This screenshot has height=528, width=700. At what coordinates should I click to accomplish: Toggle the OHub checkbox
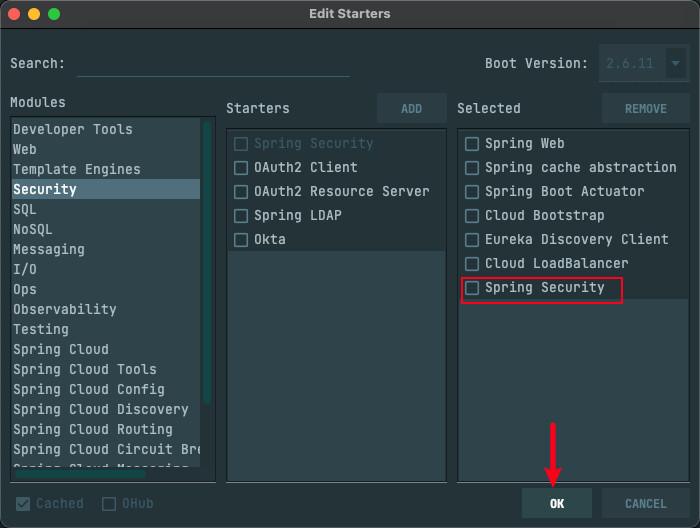(x=109, y=504)
